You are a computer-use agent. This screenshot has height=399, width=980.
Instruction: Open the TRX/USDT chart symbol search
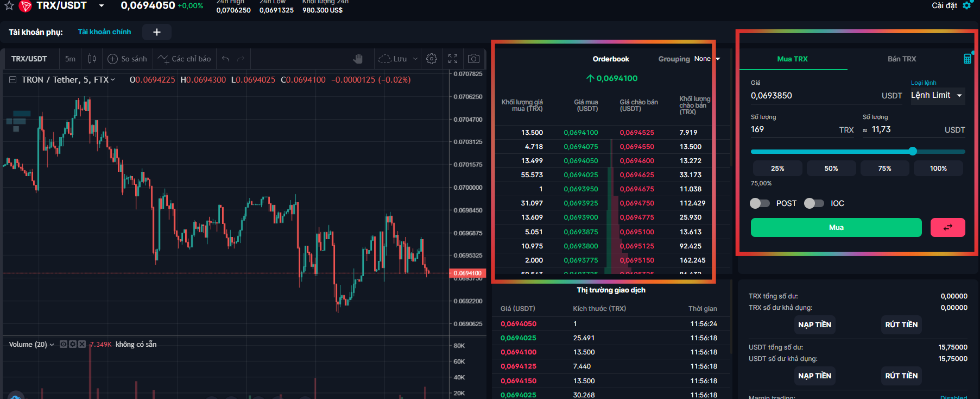pos(29,59)
